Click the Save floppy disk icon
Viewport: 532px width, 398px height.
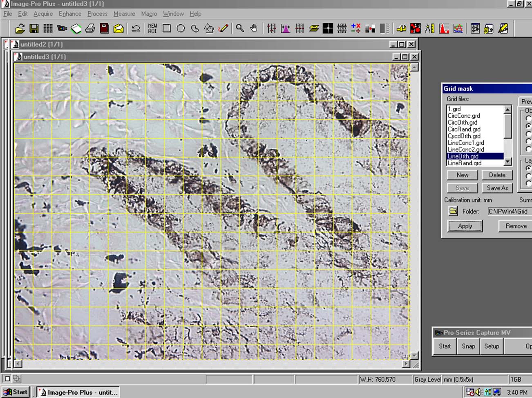pyautogui.click(x=34, y=29)
